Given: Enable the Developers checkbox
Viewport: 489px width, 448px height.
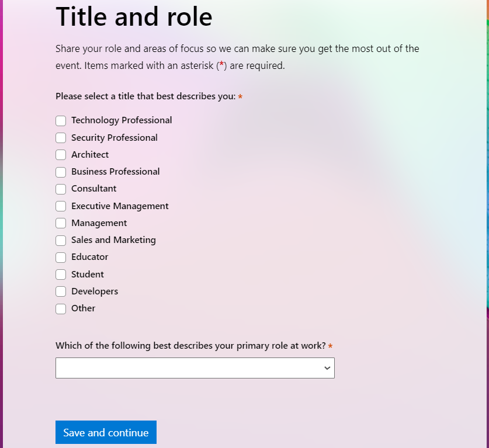Looking at the screenshot, I should 61,291.
